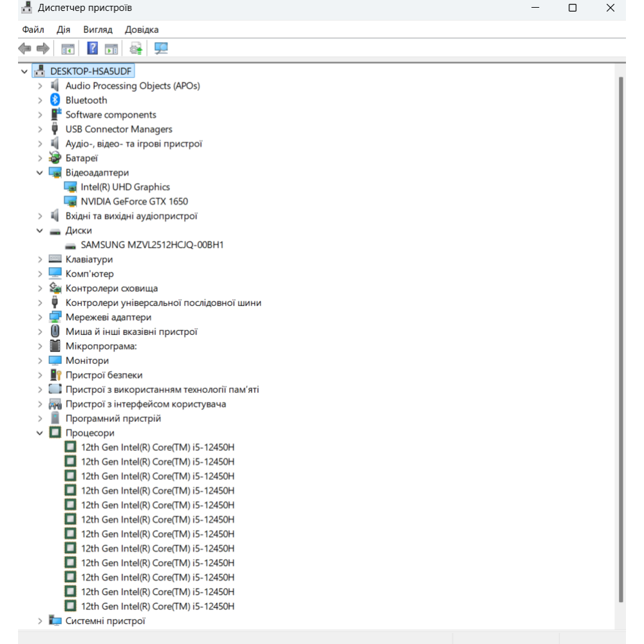Image resolution: width=644 pixels, height=644 pixels.
Task: Open the Довідка menu
Action: tap(142, 30)
